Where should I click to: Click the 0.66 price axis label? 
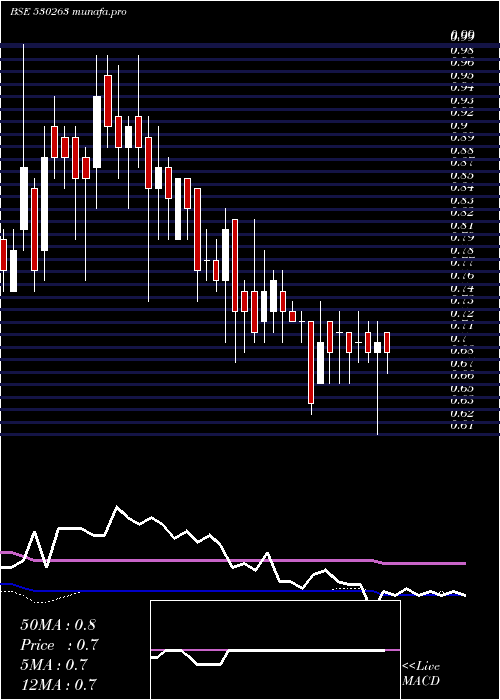[462, 376]
